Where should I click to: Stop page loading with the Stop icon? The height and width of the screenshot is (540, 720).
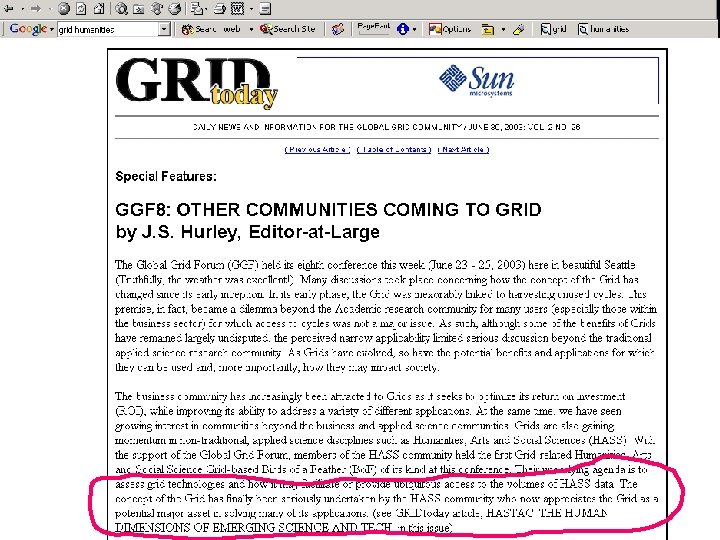click(64, 8)
